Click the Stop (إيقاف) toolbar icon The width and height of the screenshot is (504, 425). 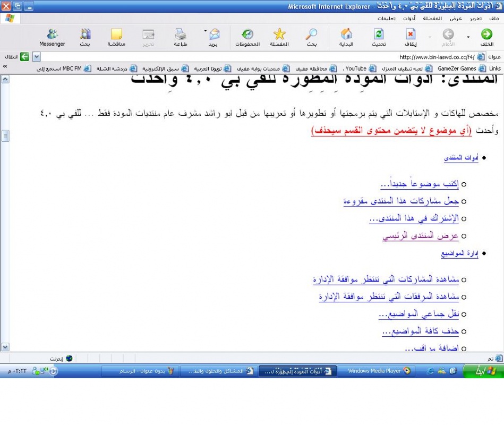(x=411, y=35)
